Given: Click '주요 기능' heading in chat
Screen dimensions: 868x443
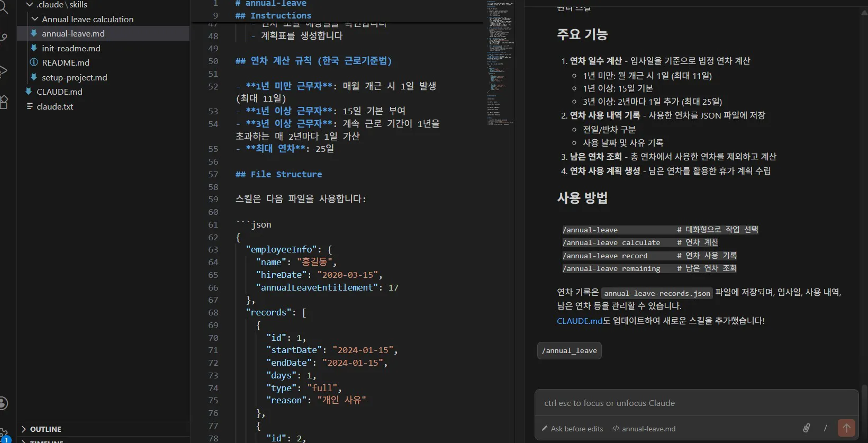Looking at the screenshot, I should 582,34.
